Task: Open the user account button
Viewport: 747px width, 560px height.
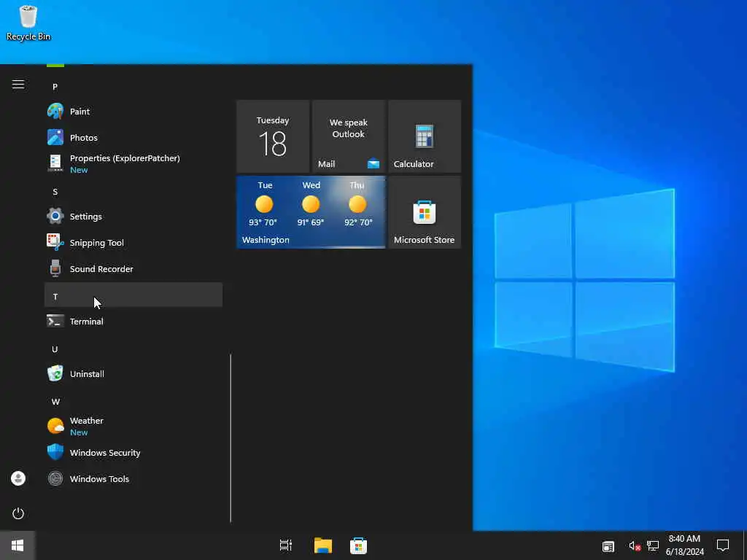Action: coord(18,478)
